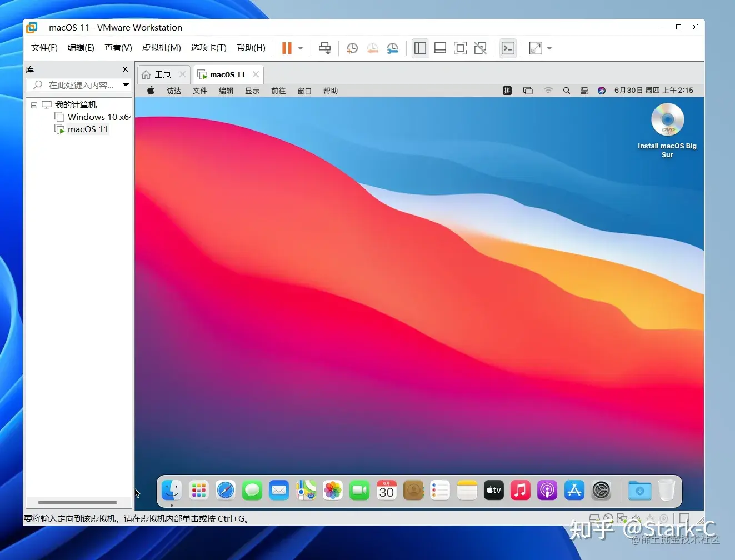
Task: Click the input method 拼 icon
Action: point(507,91)
